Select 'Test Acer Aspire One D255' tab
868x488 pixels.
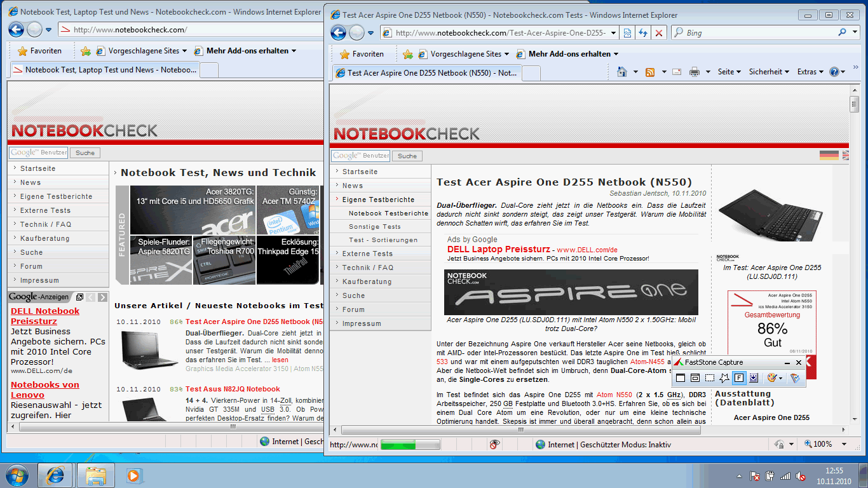[x=426, y=73]
